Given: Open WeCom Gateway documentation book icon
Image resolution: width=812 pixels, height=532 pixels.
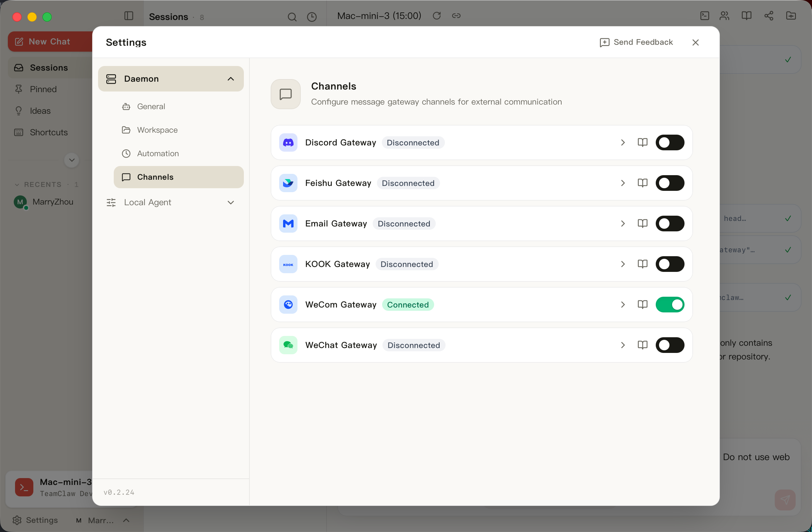Looking at the screenshot, I should click(642, 305).
